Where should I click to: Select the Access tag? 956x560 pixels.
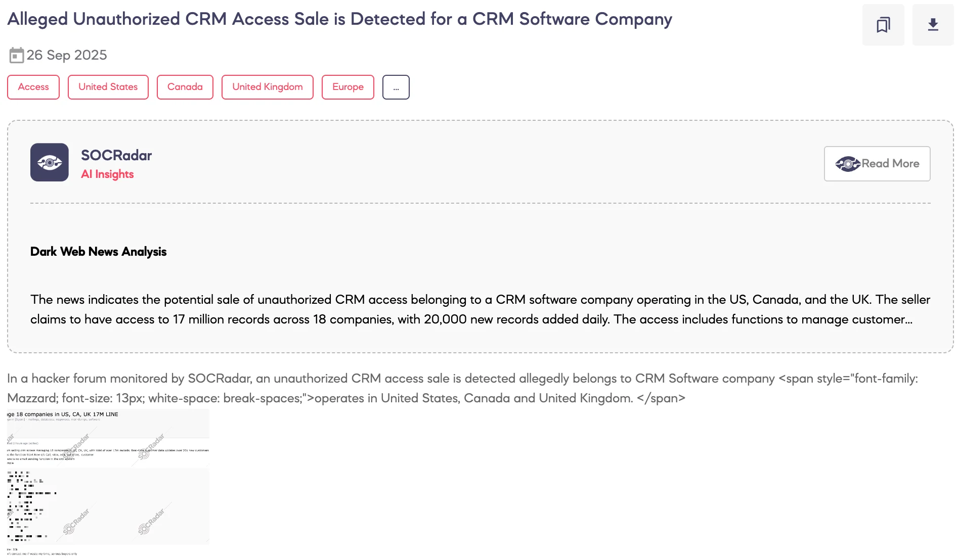[33, 86]
